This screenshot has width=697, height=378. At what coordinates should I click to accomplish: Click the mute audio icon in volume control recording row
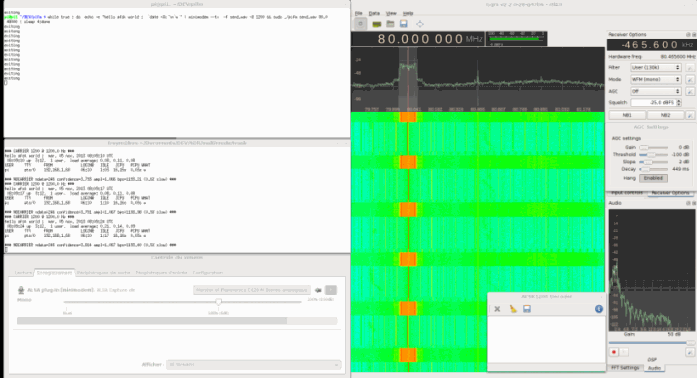[x=318, y=290]
